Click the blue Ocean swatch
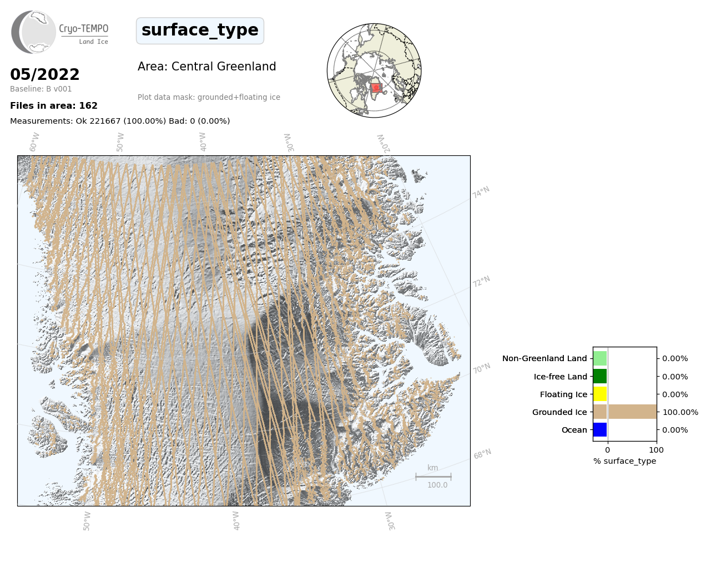 (x=600, y=430)
